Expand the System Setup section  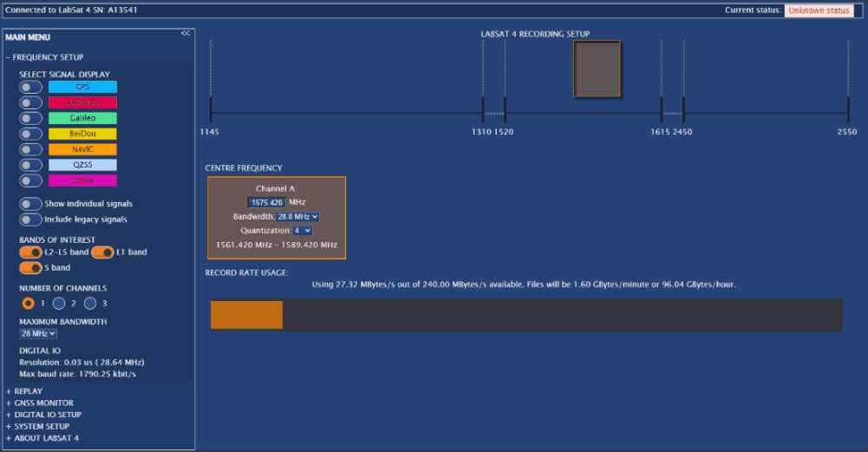(37, 426)
